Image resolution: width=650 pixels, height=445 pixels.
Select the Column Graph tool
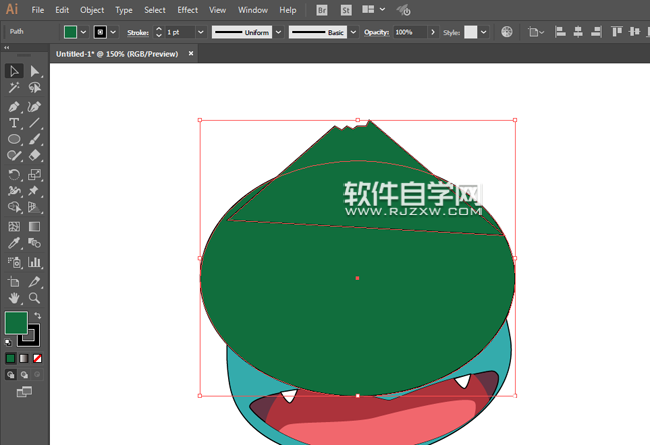[34, 262]
